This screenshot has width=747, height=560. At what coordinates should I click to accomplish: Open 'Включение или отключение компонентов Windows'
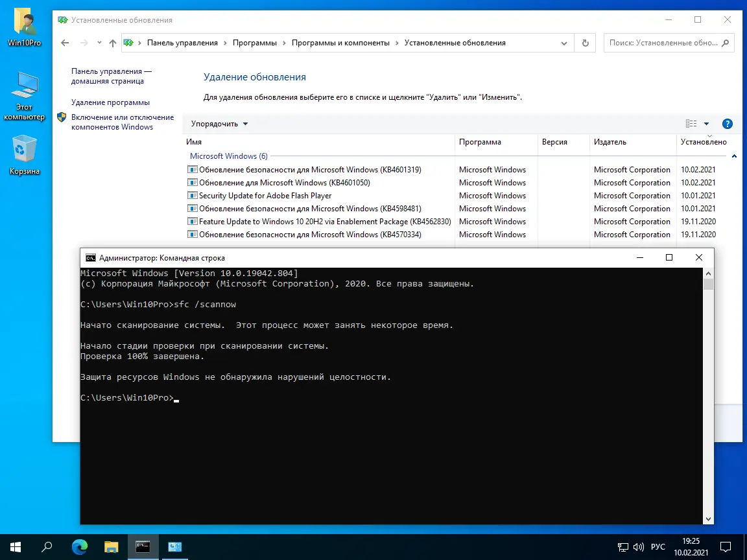pos(123,122)
